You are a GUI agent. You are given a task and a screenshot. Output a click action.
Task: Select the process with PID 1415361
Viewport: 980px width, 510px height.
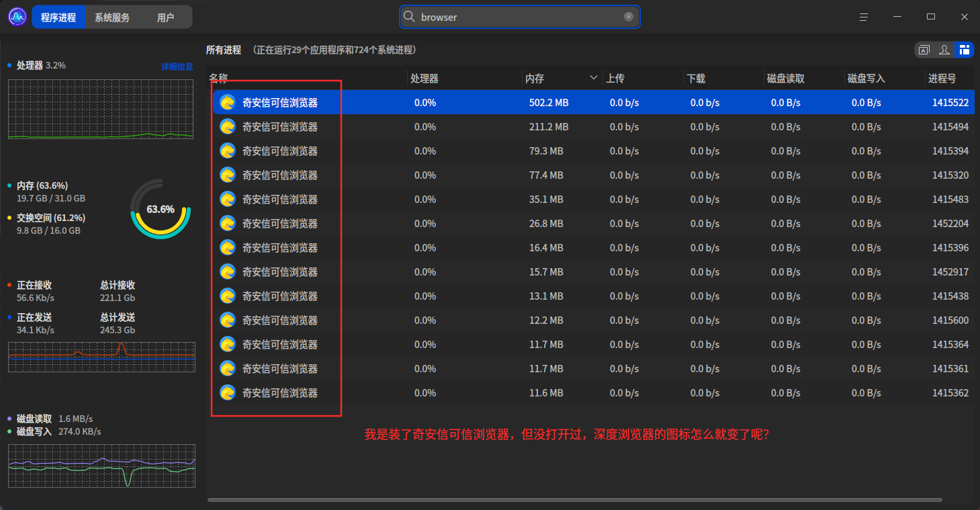590,368
